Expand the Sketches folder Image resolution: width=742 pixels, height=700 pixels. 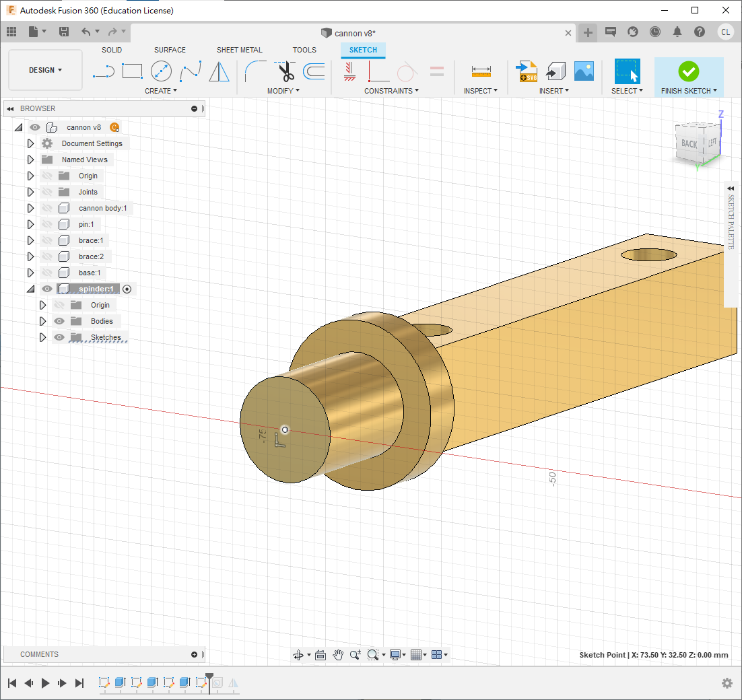(x=42, y=337)
